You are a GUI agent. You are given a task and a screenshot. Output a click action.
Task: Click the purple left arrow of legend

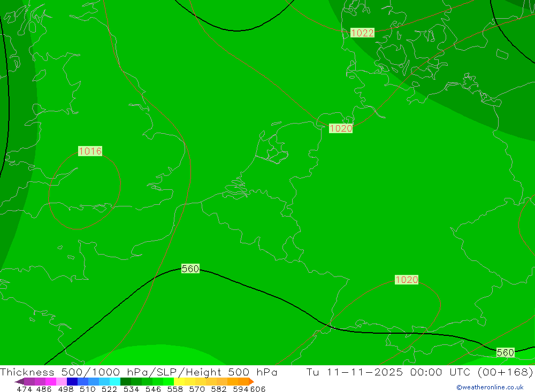19,381
